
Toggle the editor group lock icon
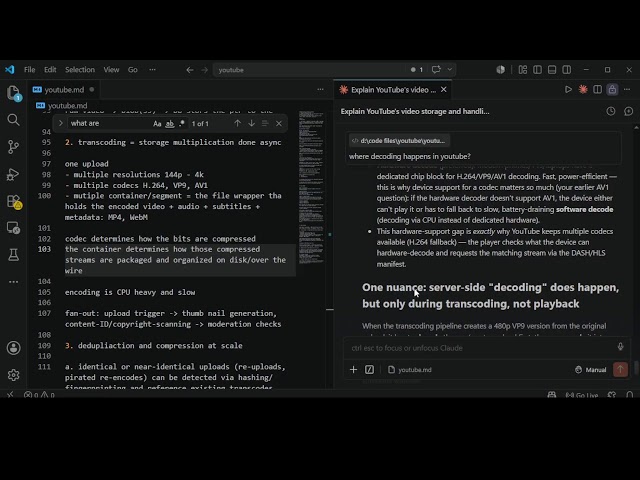[612, 89]
